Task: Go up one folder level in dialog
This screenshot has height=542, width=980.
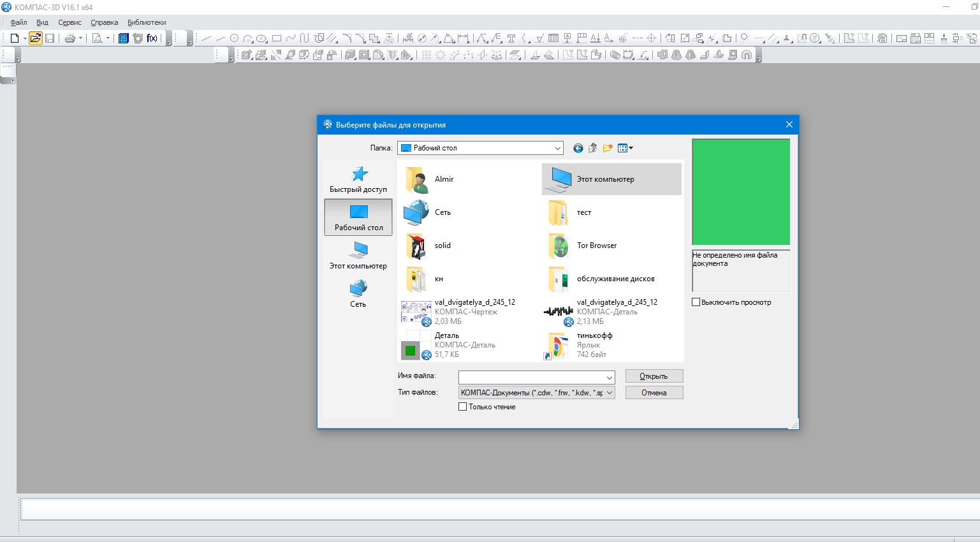Action: (x=593, y=148)
